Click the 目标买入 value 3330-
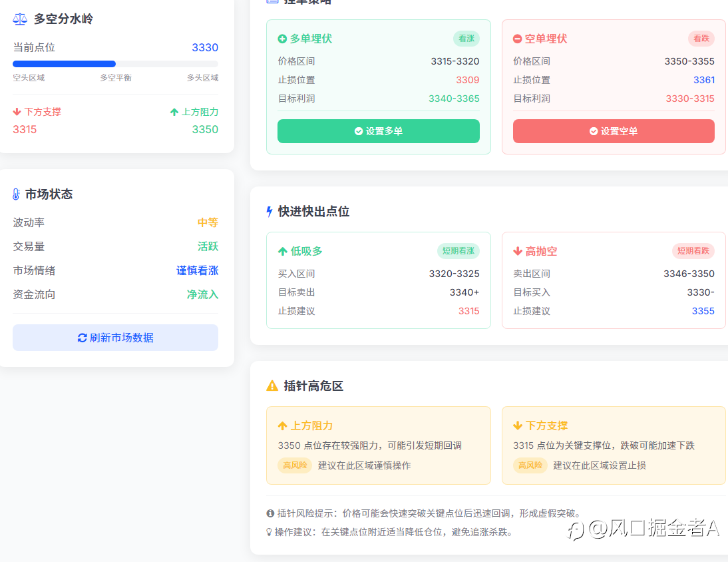The image size is (728, 562). pos(701,292)
